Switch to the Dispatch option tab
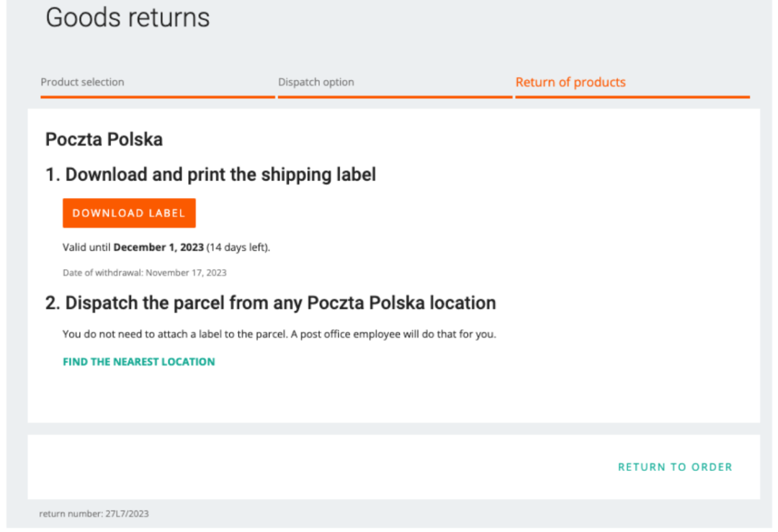Viewport: 778px width, 532px height. 316,82
